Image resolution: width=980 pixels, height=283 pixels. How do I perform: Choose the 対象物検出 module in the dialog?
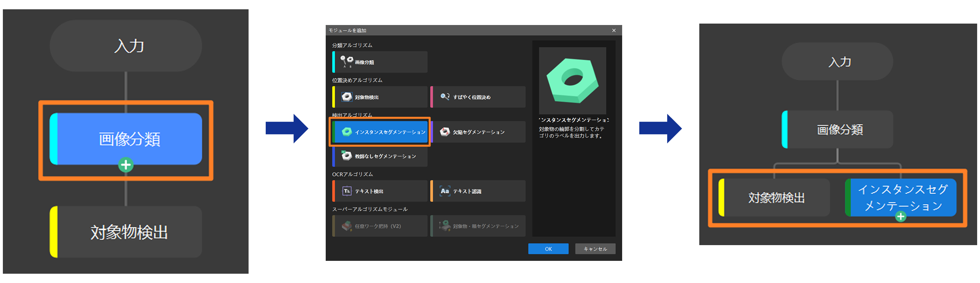click(380, 97)
